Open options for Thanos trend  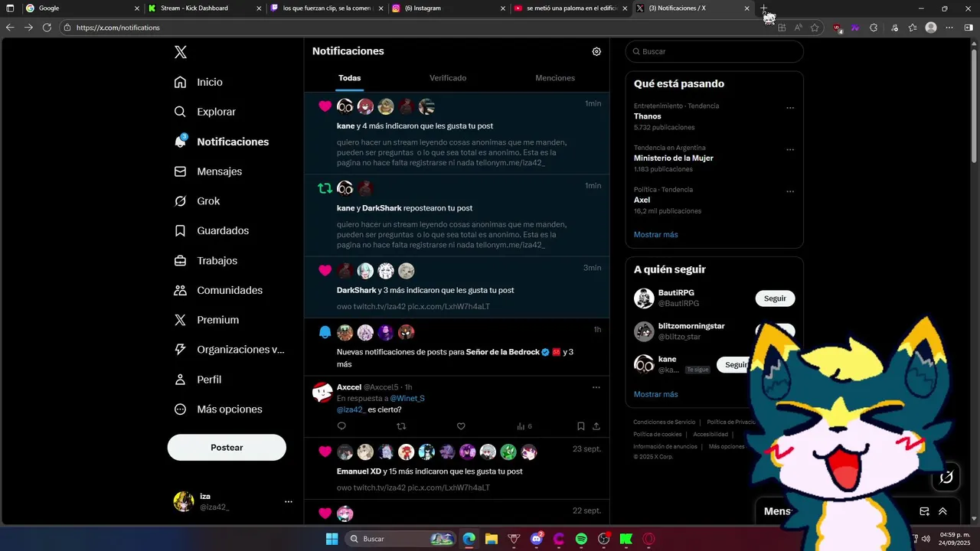[x=790, y=108]
